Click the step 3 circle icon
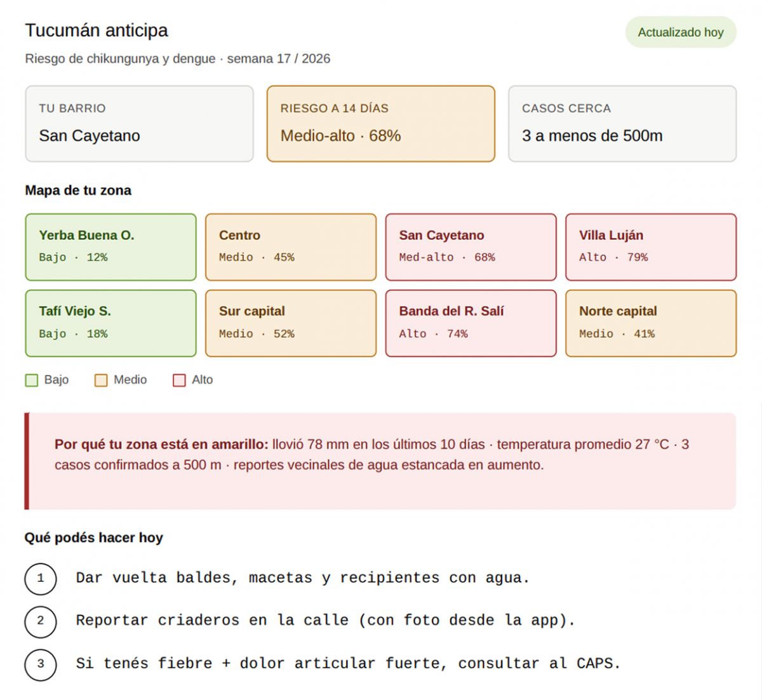Screen dimensions: 762x700 coord(41,664)
